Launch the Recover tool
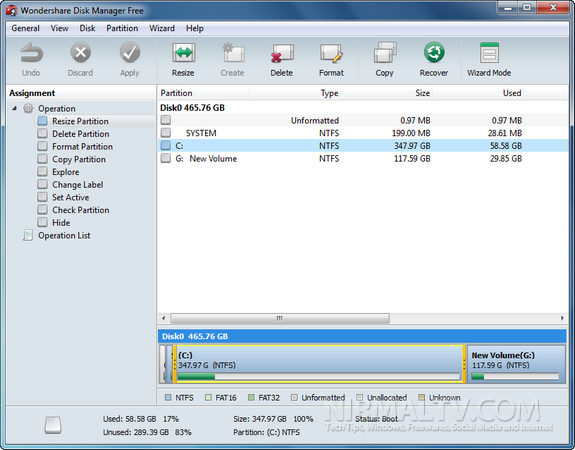 tap(434, 52)
